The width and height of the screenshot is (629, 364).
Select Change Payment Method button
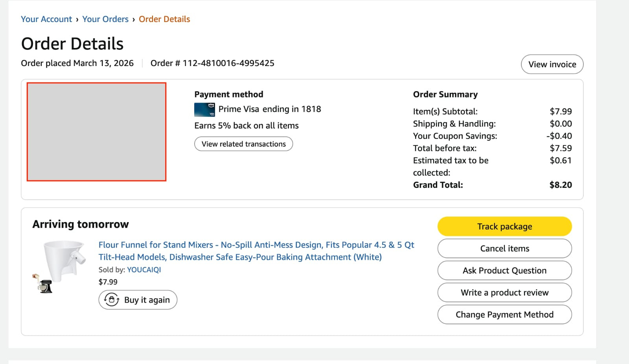[504, 314]
